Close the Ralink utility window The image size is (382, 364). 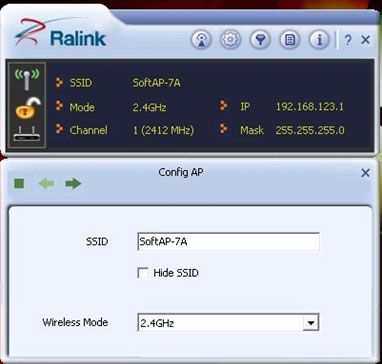point(366,40)
